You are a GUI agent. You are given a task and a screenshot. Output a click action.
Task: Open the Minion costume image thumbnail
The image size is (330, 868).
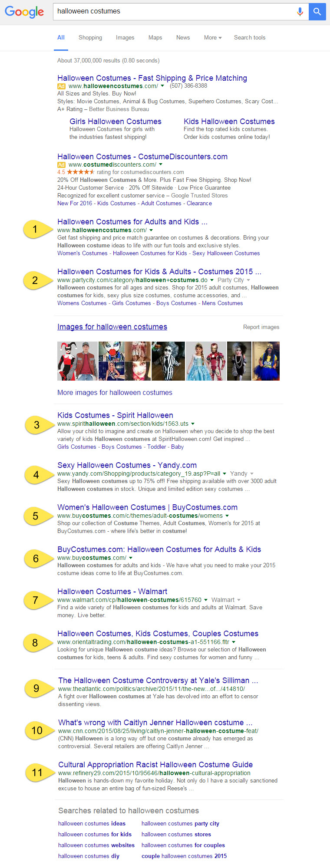[x=266, y=361]
